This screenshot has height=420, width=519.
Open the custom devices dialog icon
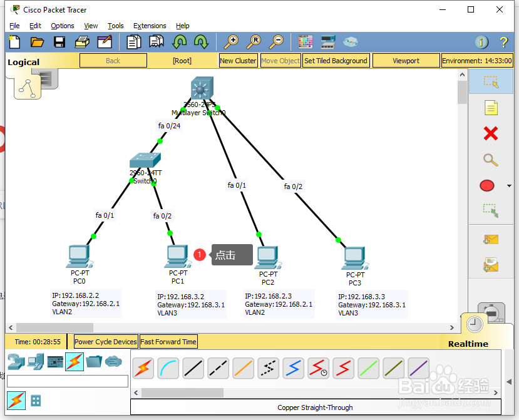[x=328, y=42]
